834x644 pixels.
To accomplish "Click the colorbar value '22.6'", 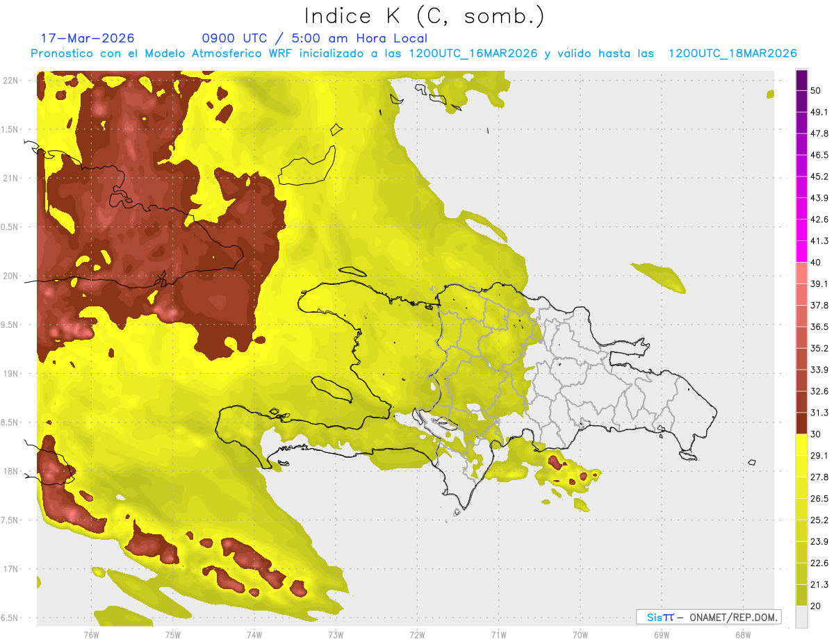I will click(819, 563).
